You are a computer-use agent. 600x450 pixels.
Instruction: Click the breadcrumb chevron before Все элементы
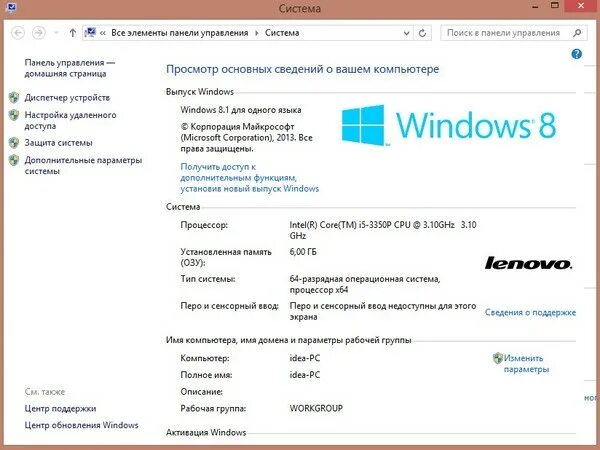[103, 33]
